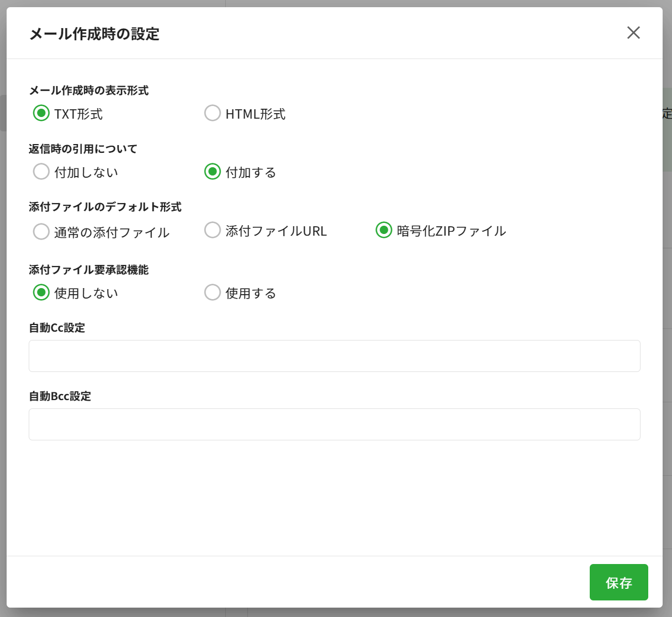Choose the 添付ファイルURL radio option
The image size is (672, 617).
[213, 230]
